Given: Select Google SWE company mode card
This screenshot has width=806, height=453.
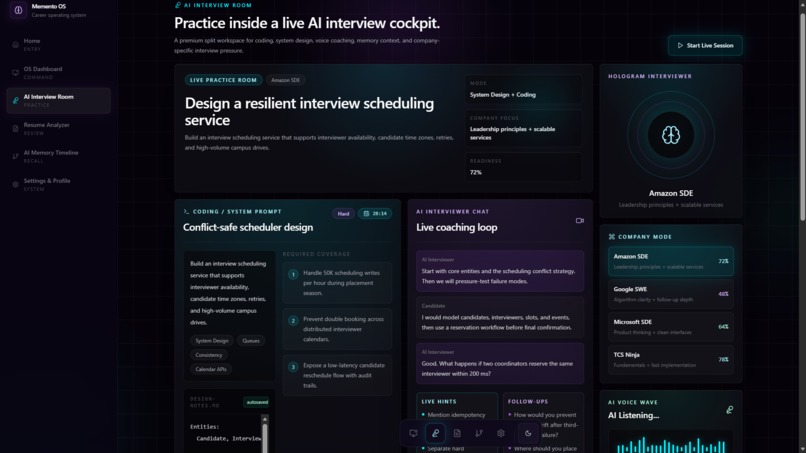Looking at the screenshot, I should coord(671,294).
